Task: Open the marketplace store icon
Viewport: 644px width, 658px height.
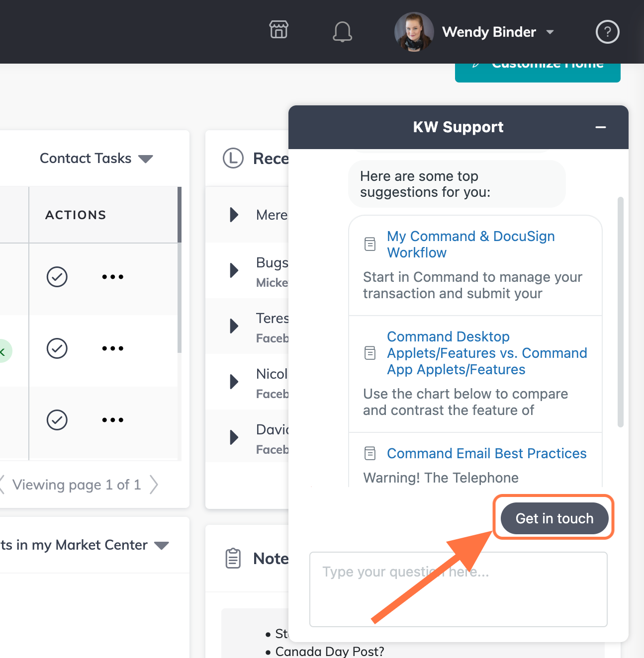Action: coord(278,30)
